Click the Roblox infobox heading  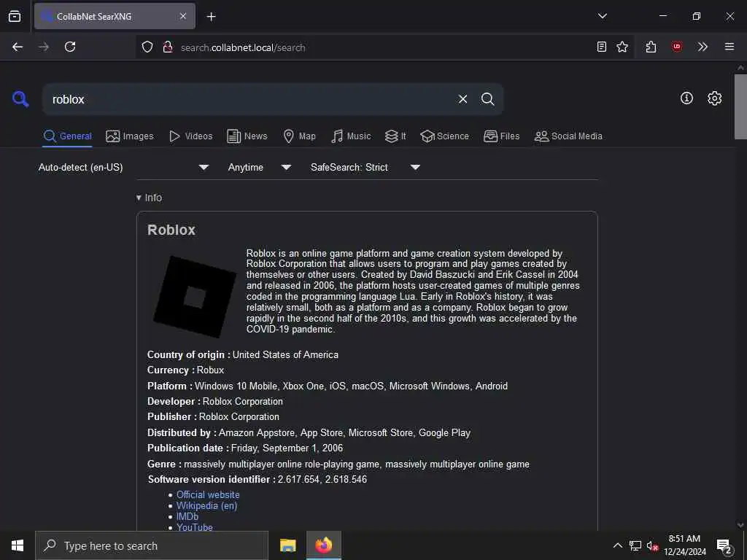pos(171,230)
